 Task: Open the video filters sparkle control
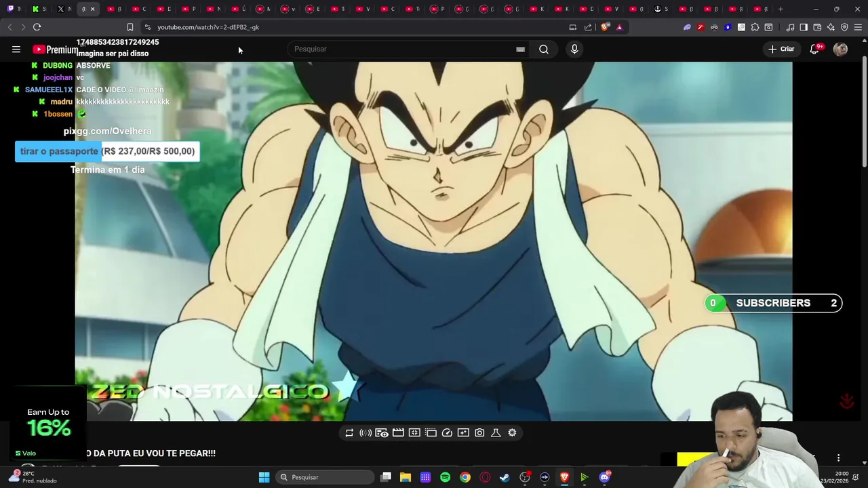pyautogui.click(x=463, y=432)
